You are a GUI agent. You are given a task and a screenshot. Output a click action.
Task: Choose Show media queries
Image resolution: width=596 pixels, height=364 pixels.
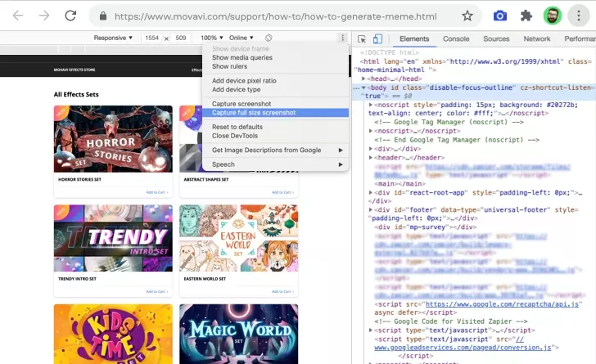point(275,57)
